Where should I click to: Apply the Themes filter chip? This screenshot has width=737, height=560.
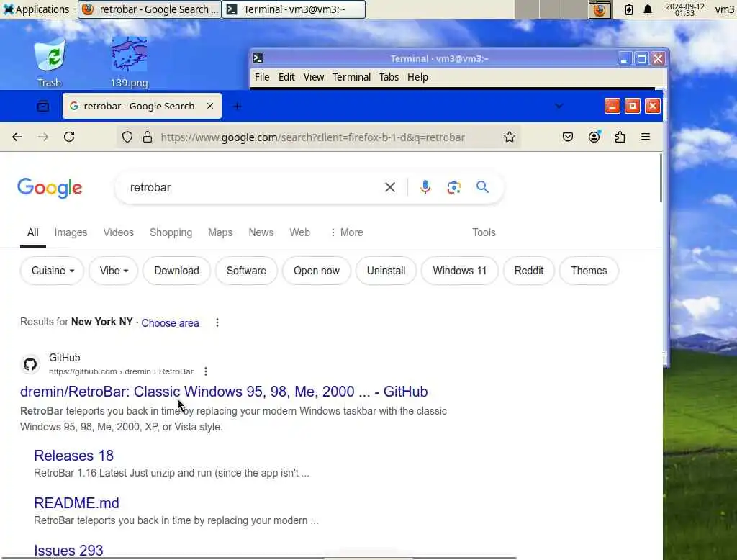[589, 271]
